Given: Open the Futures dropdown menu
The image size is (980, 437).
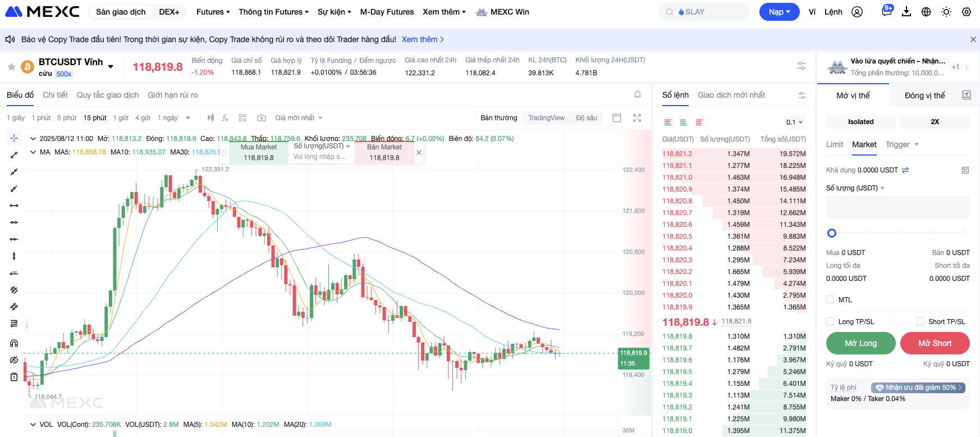Looking at the screenshot, I should click(x=213, y=12).
